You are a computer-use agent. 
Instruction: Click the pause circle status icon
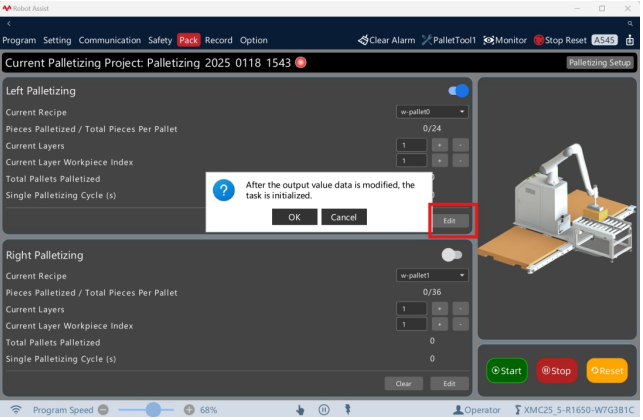tap(324, 409)
